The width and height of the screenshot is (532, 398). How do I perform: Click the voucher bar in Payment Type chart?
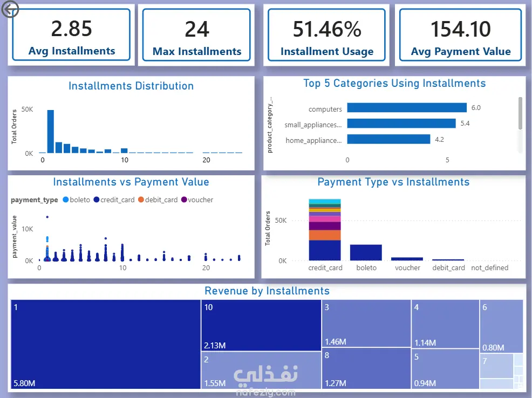[407, 259]
